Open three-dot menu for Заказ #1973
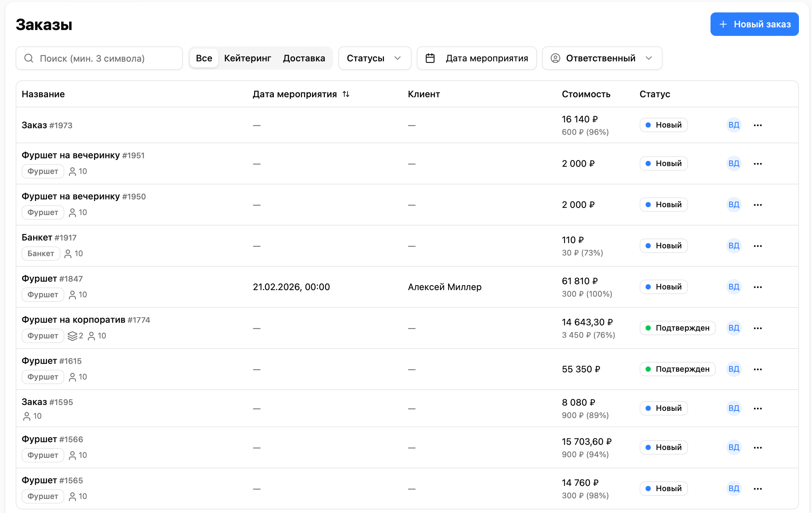The width and height of the screenshot is (812, 513). pos(757,125)
